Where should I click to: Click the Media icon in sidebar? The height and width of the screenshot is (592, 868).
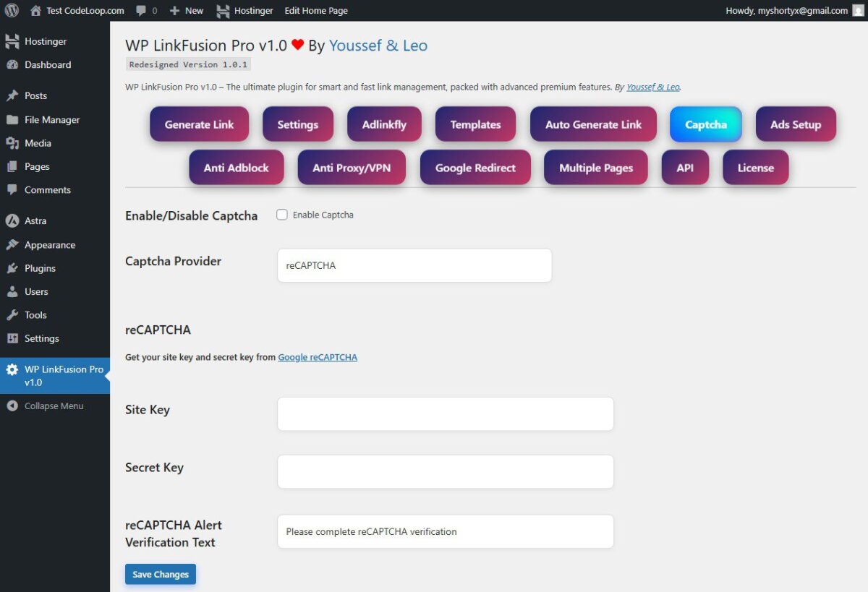[12, 143]
